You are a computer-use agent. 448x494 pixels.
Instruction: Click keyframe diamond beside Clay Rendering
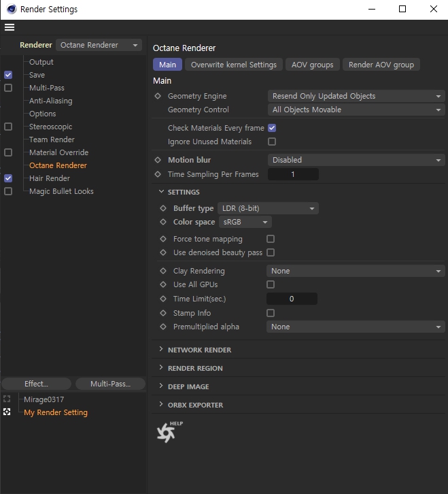coord(163,271)
